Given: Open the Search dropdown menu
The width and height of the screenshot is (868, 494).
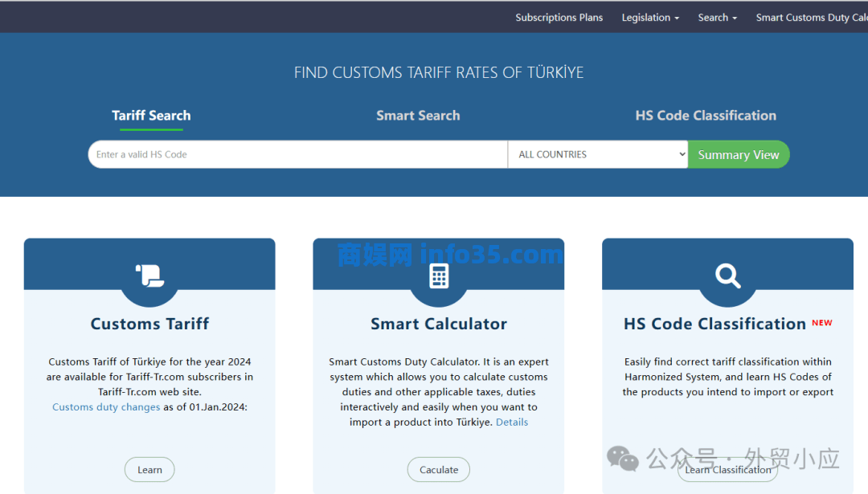Looking at the screenshot, I should (718, 18).
